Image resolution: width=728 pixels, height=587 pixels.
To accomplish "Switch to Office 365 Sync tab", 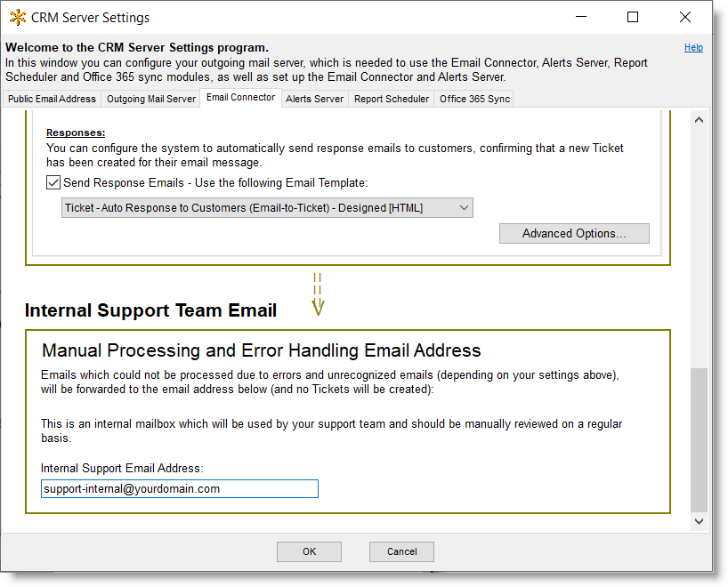I will 474,99.
